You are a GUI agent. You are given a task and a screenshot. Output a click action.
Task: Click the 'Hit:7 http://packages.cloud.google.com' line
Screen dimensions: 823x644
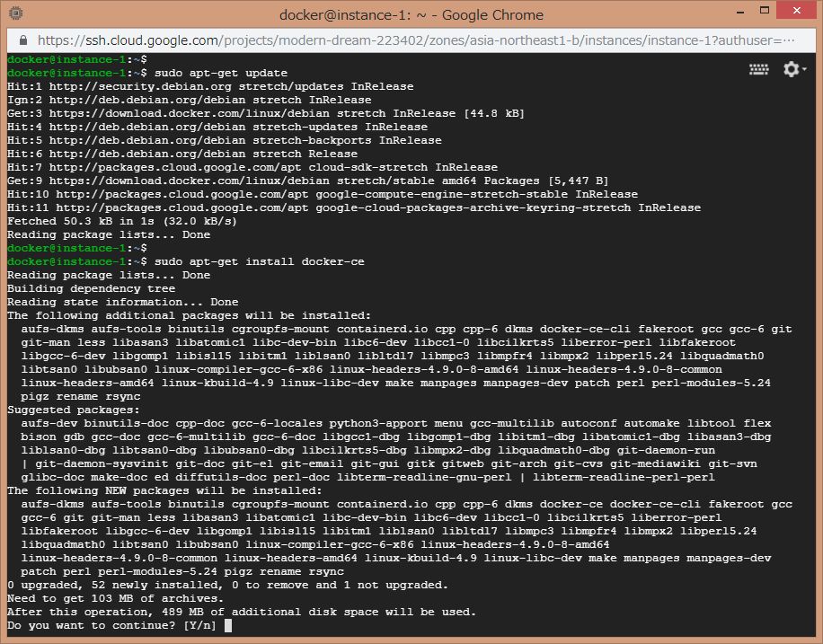pos(252,167)
